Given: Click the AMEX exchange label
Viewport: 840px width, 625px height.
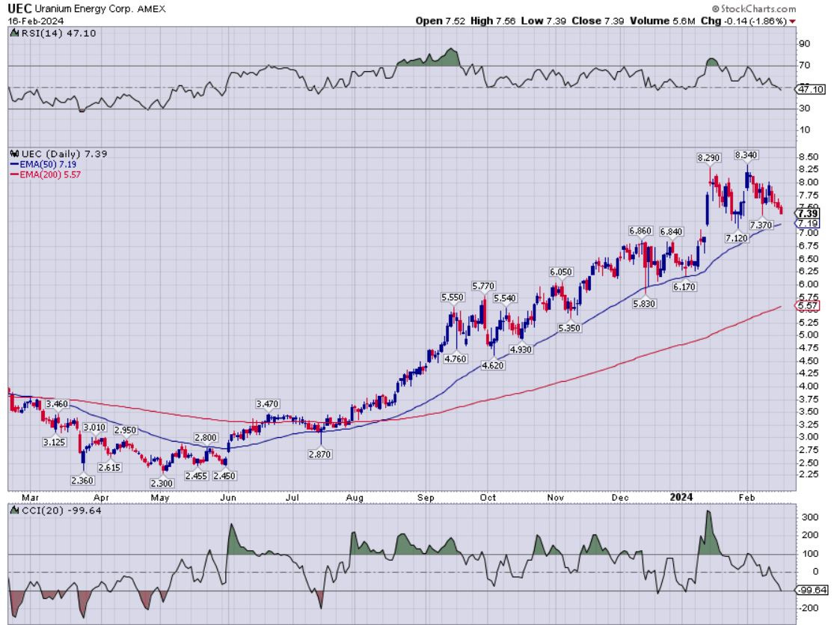Looking at the screenshot, I should (151, 9).
